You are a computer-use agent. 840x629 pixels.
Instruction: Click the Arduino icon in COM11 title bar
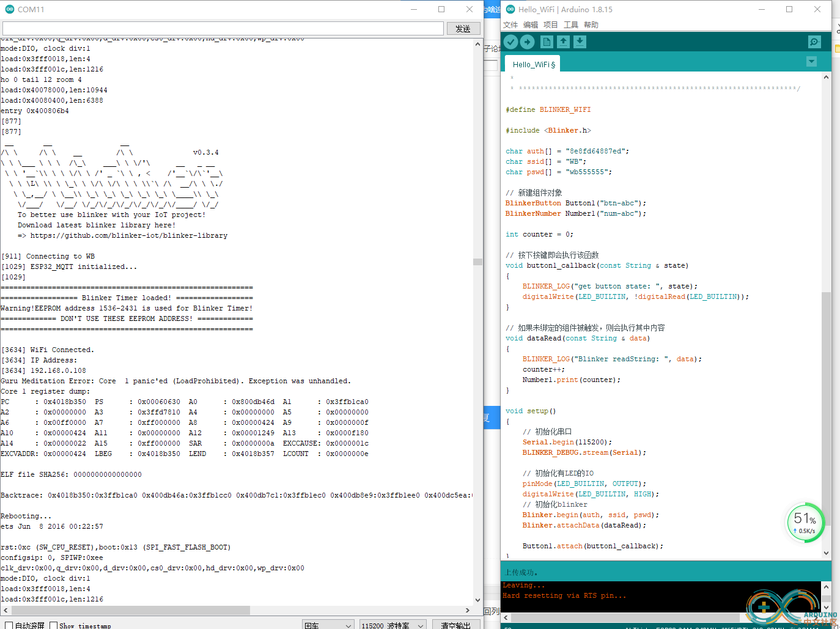(9, 9)
